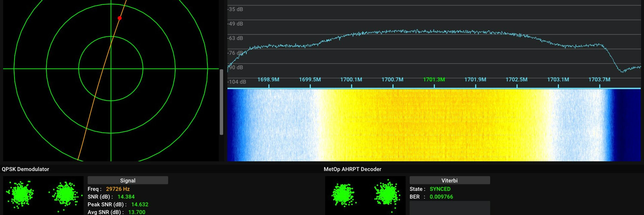Click the QPSK Demodulator panel title
644x215 pixels.
click(x=26, y=169)
